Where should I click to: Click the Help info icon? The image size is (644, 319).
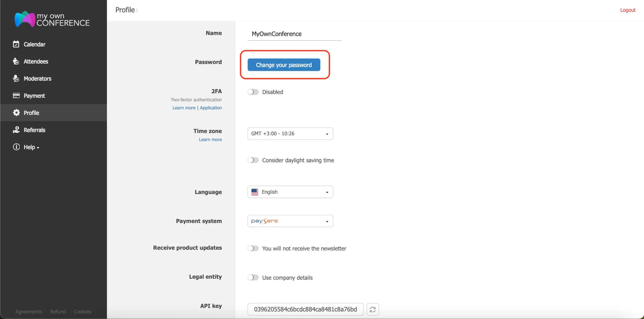click(x=16, y=147)
